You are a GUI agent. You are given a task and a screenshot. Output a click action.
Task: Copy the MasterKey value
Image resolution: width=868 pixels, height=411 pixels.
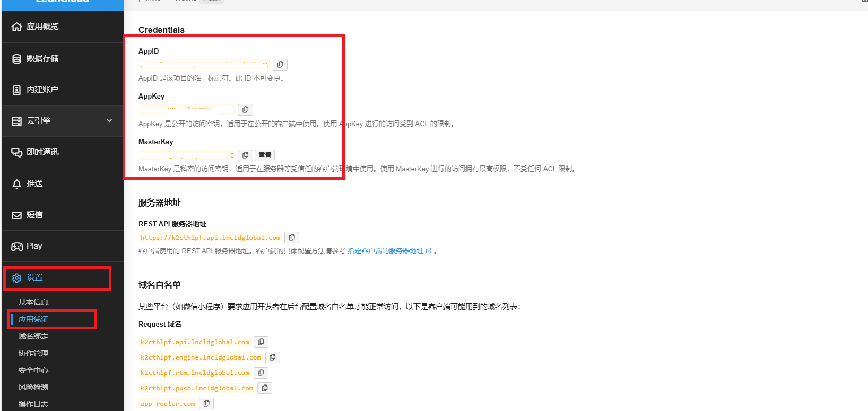(x=245, y=155)
